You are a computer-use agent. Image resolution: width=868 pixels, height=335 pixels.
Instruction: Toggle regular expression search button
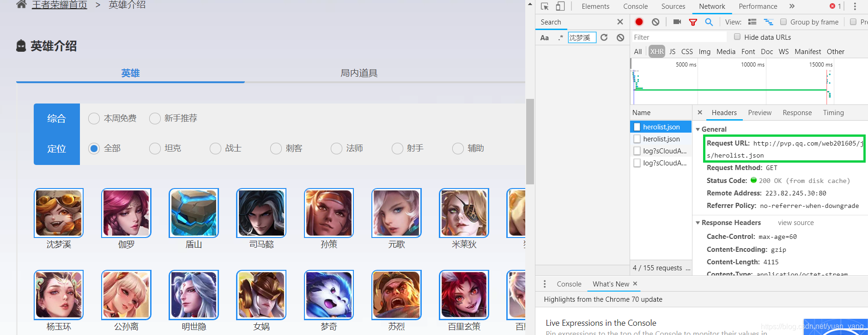tap(560, 37)
